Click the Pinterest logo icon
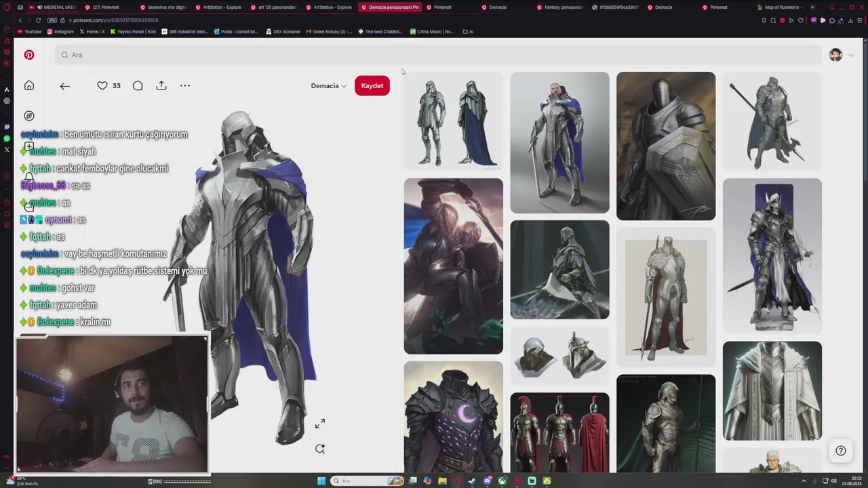Screen dimensions: 868x488 click(29, 55)
